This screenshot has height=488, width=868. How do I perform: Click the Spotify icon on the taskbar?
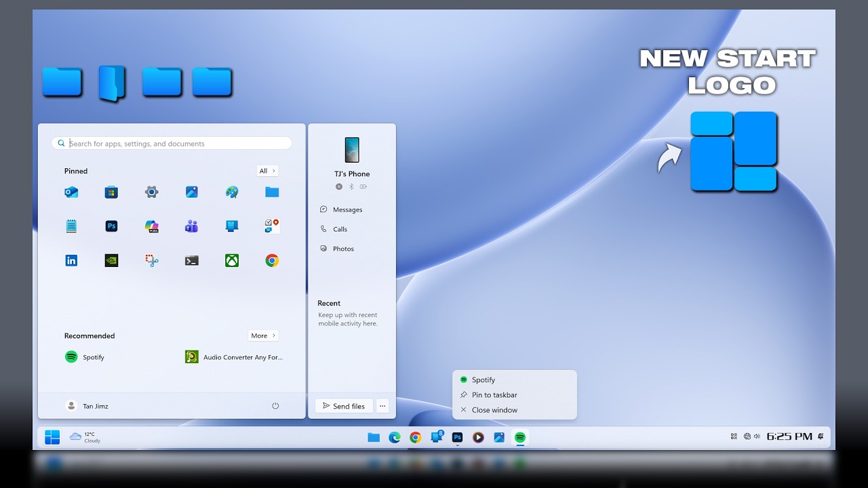pos(520,438)
